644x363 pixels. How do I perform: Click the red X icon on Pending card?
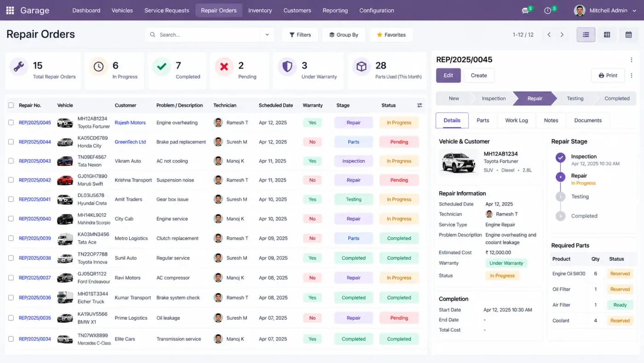[x=224, y=67]
